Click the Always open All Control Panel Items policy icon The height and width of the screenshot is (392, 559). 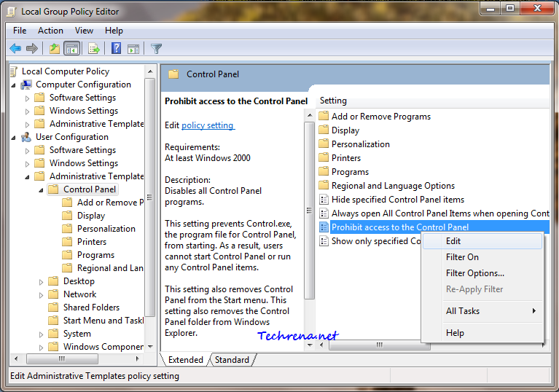tap(324, 213)
